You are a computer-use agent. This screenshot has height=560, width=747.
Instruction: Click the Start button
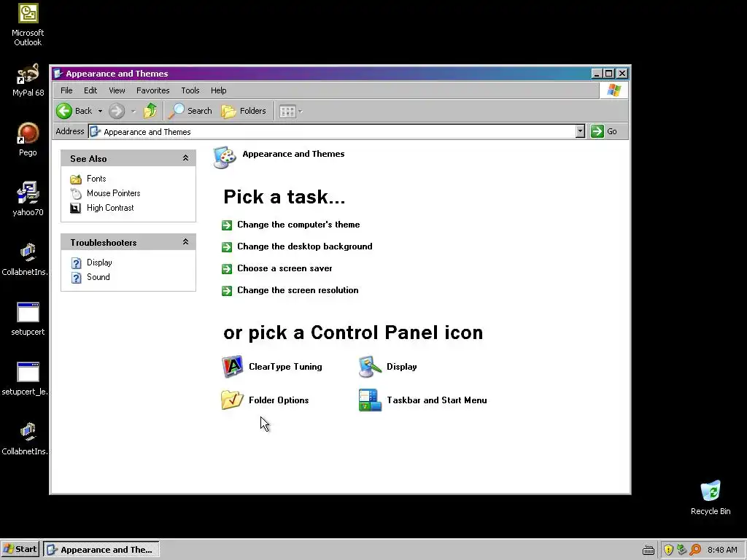[20, 550]
